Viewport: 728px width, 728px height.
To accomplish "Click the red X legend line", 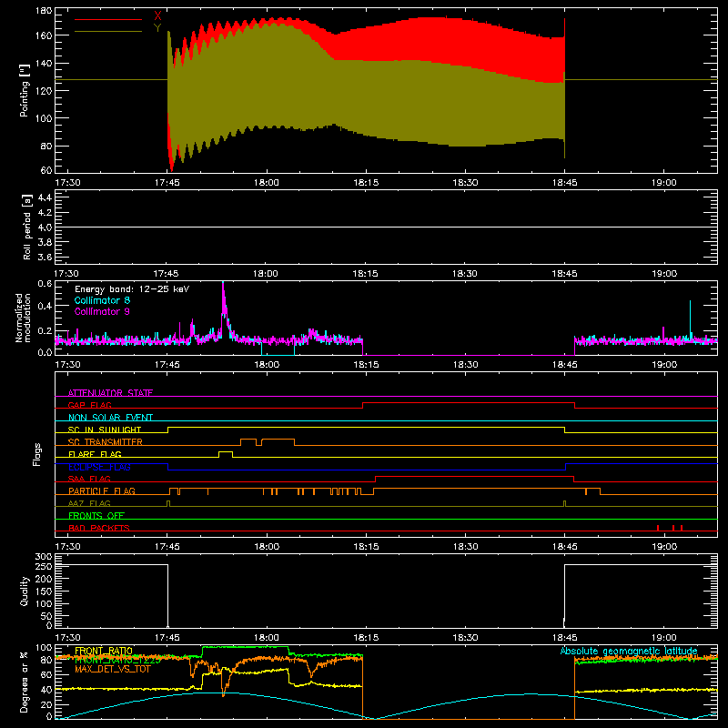I will pyautogui.click(x=108, y=19).
